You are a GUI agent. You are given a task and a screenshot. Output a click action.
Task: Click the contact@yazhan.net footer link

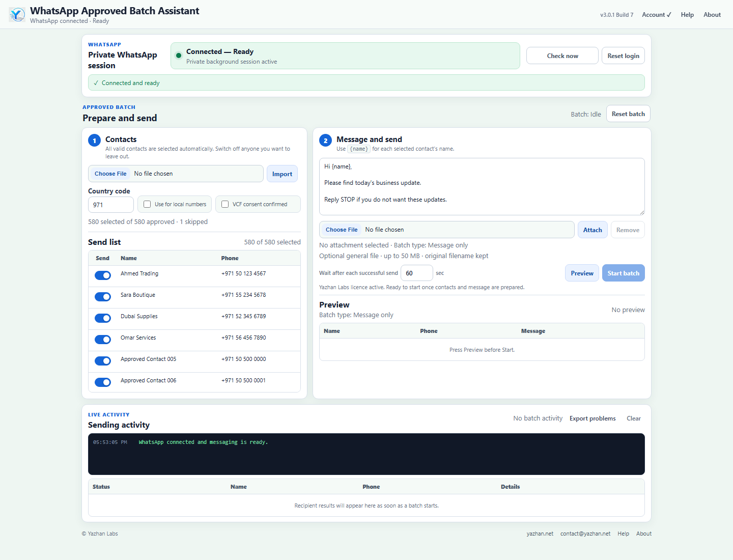585,534
